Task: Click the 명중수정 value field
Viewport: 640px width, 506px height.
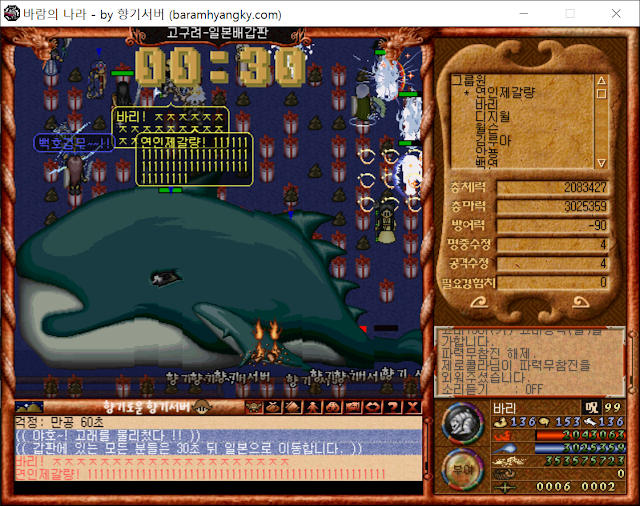Action: pyautogui.click(x=552, y=244)
